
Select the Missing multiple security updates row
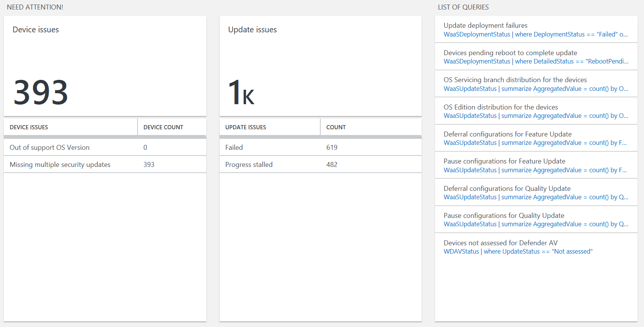[105, 165]
